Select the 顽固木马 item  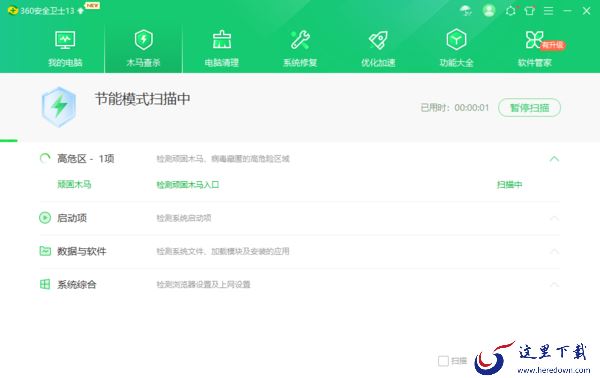pos(74,184)
